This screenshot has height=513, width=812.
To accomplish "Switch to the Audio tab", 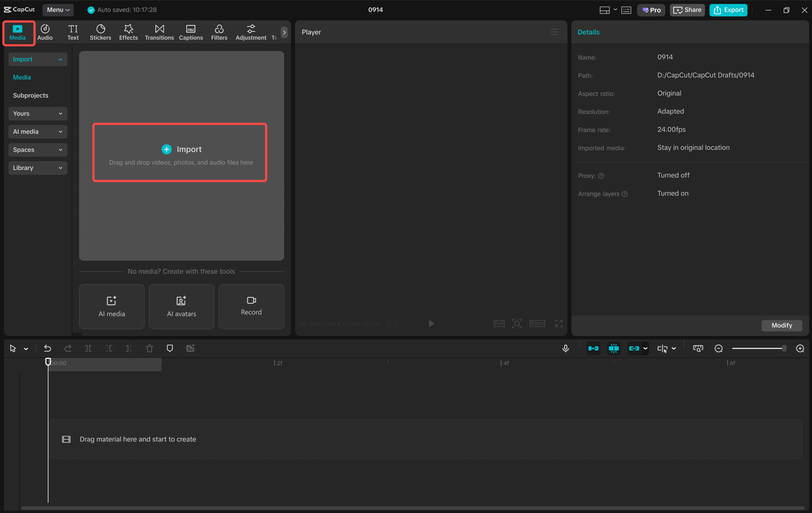I will pos(45,32).
